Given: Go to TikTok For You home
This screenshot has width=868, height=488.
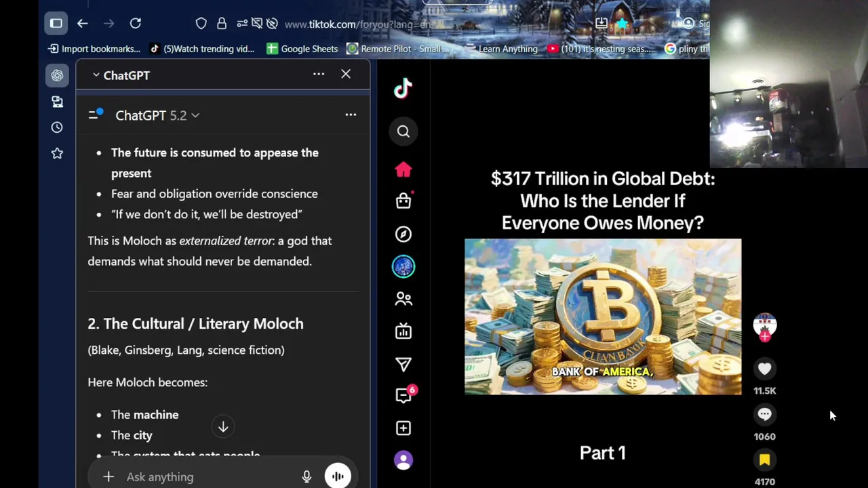Looking at the screenshot, I should pos(403,169).
